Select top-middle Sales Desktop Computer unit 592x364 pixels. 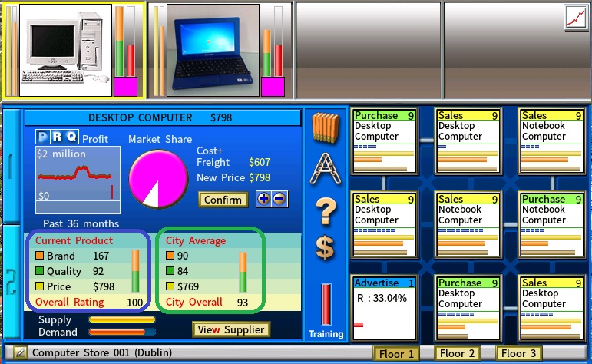(x=468, y=141)
